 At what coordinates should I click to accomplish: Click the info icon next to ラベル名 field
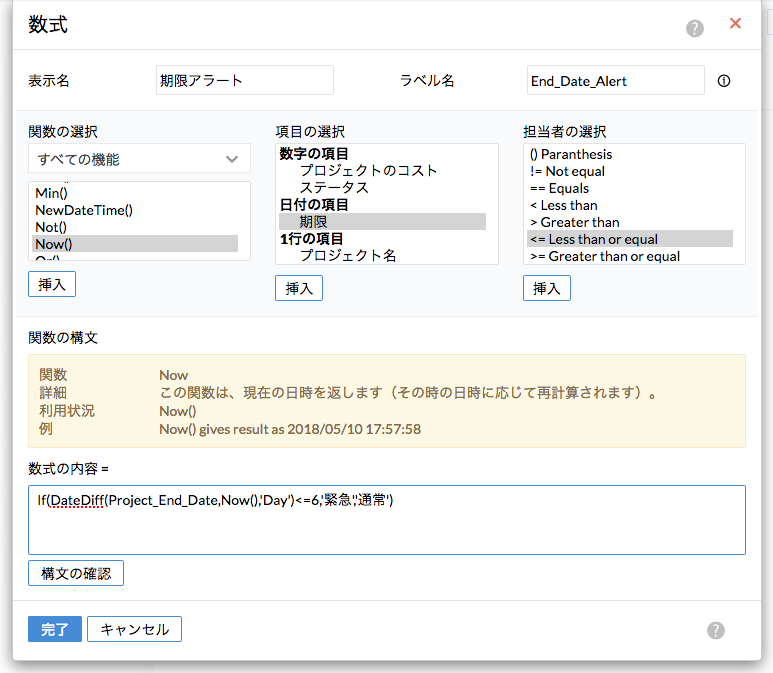[x=725, y=81]
